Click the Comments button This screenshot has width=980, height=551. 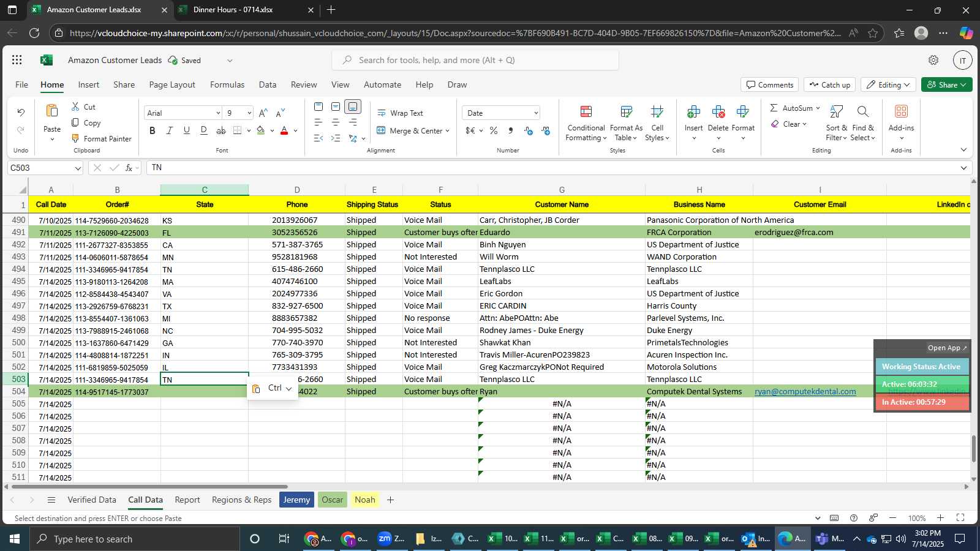click(769, 84)
